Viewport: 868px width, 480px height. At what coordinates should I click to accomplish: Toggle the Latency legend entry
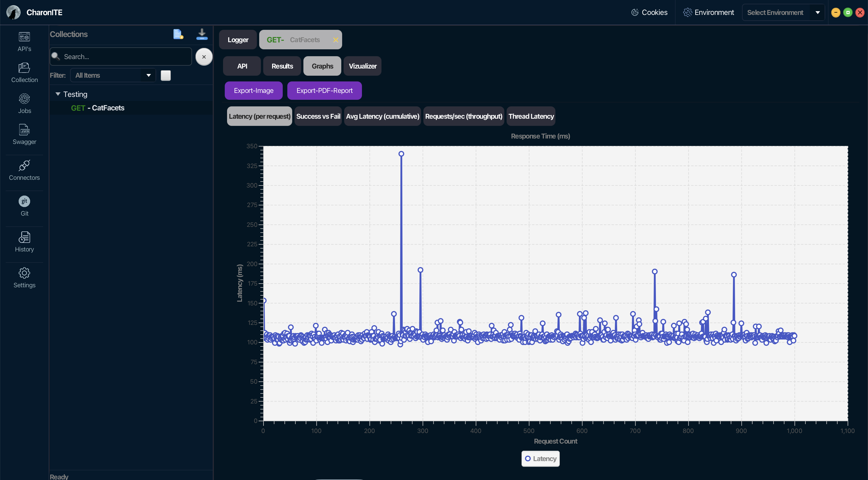(x=540, y=459)
